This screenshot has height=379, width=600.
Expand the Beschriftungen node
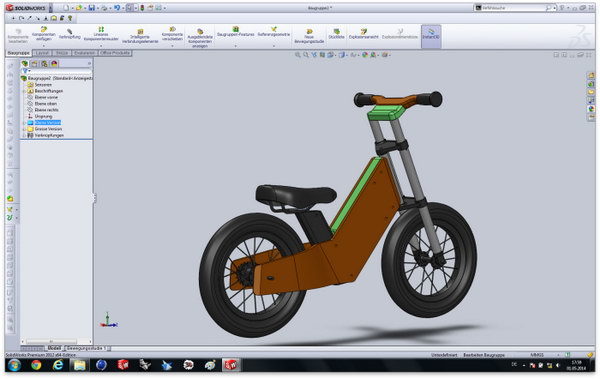(24, 91)
